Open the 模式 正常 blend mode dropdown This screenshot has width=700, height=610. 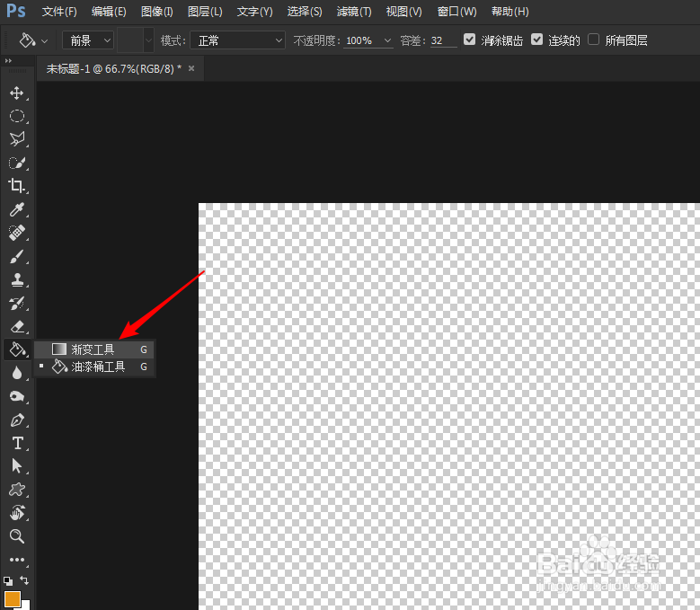(237, 40)
